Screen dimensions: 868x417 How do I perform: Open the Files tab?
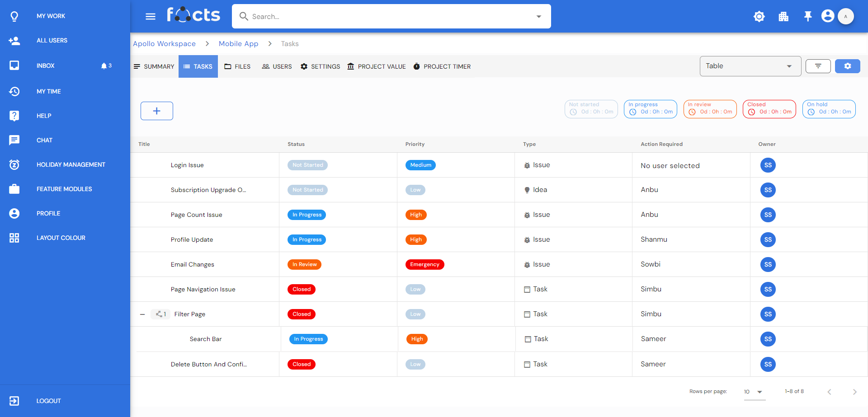[237, 66]
